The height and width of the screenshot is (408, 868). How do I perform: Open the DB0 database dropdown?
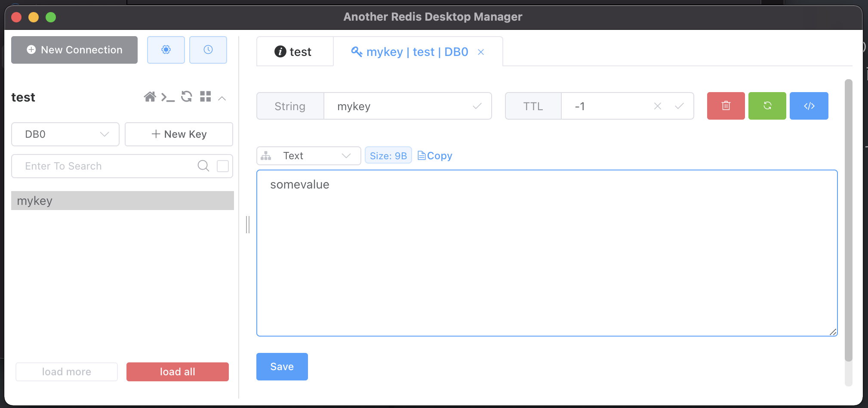pos(65,134)
